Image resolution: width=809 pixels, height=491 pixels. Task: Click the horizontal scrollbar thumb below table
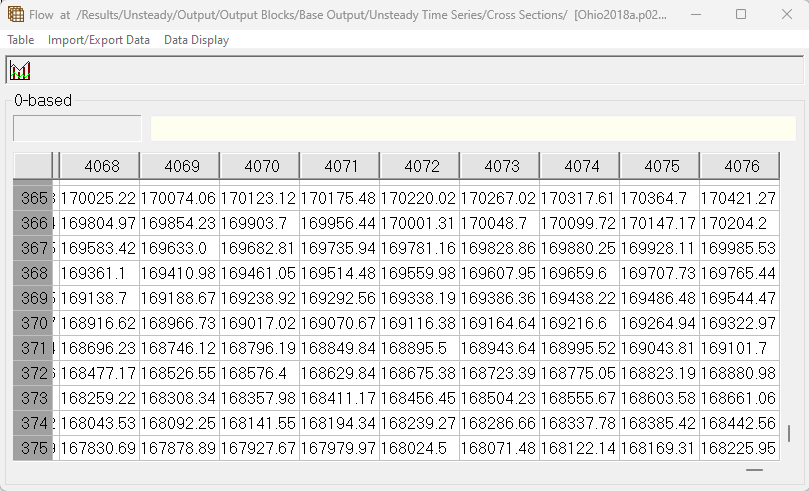(x=754, y=470)
